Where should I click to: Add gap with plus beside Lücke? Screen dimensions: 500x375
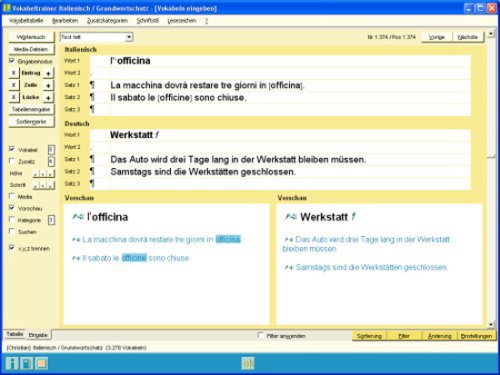[x=48, y=97]
